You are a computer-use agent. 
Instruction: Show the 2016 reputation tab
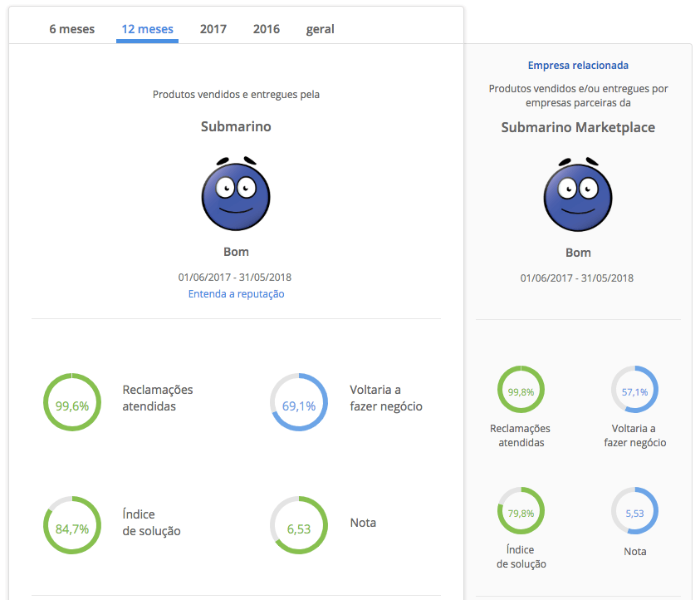[x=267, y=29]
